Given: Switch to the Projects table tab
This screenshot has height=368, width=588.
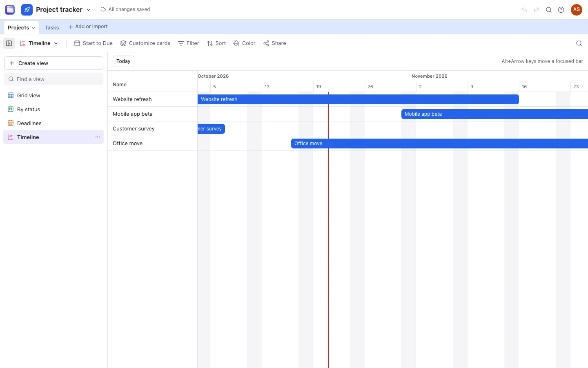Looking at the screenshot, I should tap(21, 27).
